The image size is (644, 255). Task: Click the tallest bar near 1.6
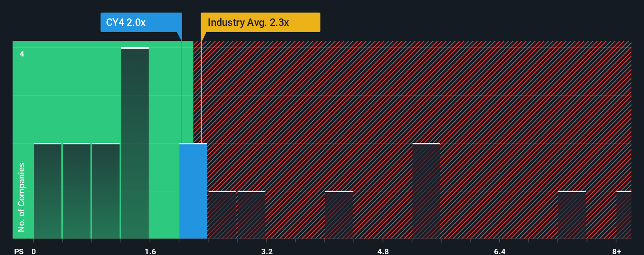[135, 143]
